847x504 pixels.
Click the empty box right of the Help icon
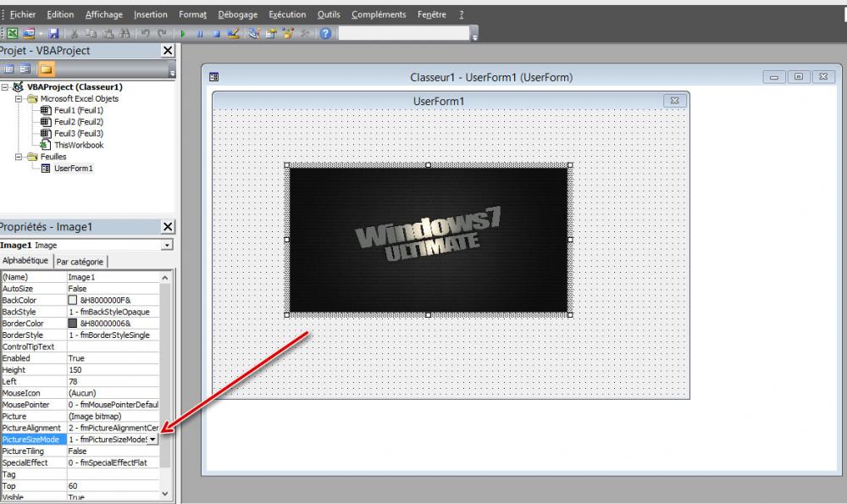[x=404, y=34]
